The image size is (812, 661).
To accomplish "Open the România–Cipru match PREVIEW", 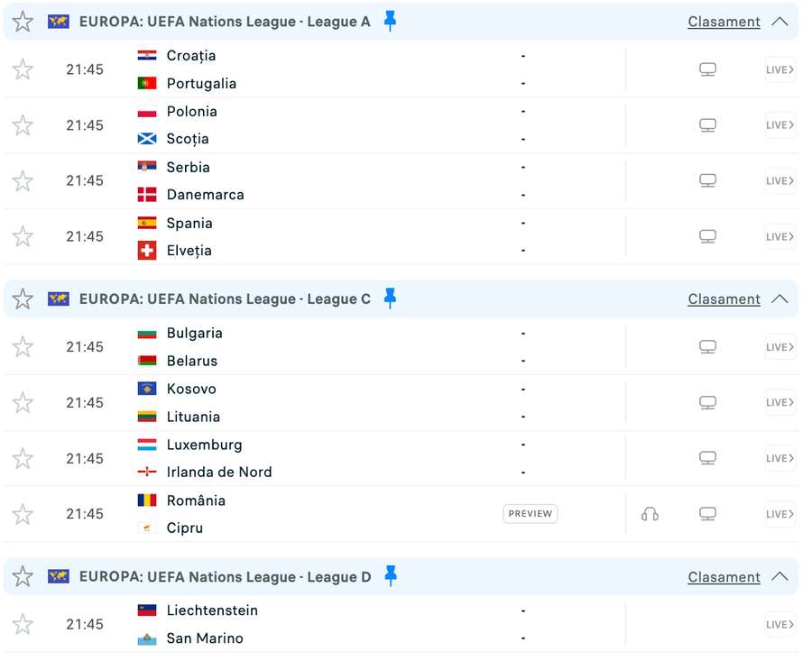I will click(x=530, y=514).
